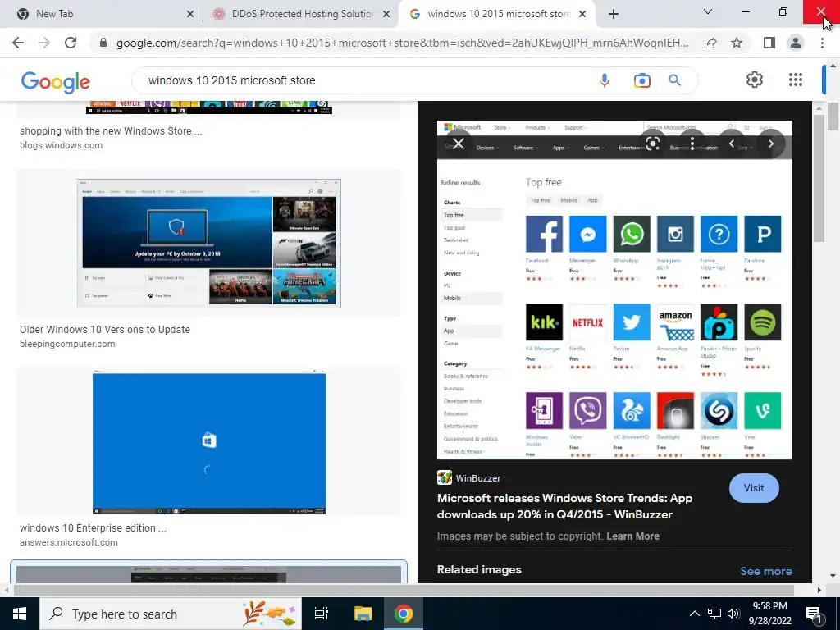
Task: Click the browser forward arrow
Action: tap(44, 43)
